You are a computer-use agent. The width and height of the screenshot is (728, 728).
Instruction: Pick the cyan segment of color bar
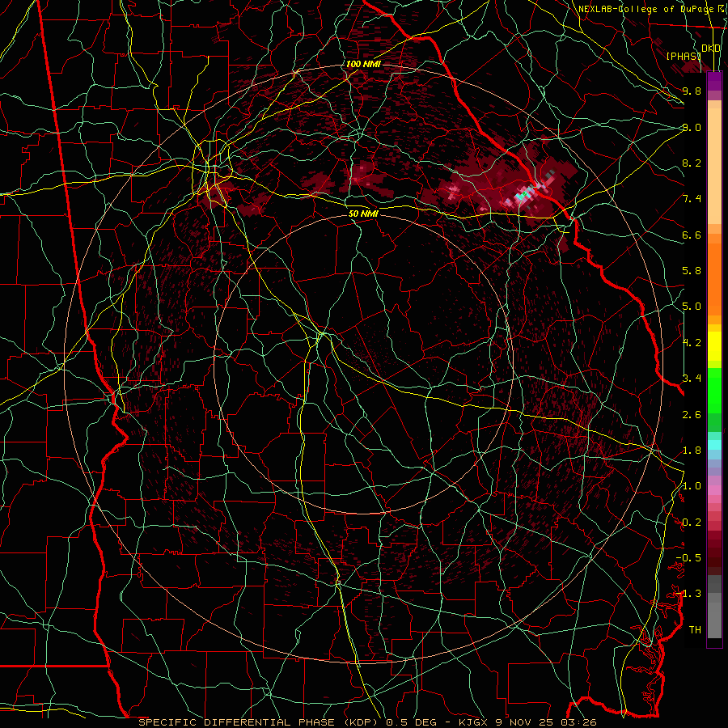click(x=714, y=445)
